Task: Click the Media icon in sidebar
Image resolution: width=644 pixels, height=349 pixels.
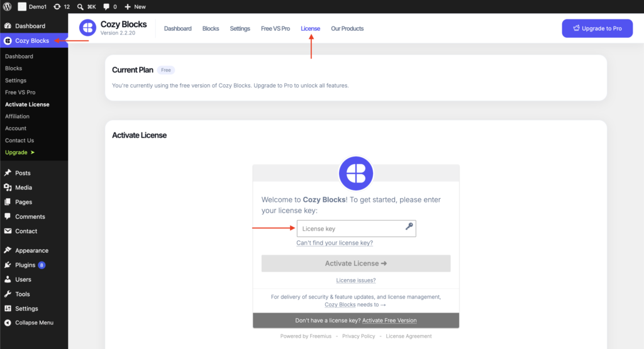Action: click(x=8, y=187)
